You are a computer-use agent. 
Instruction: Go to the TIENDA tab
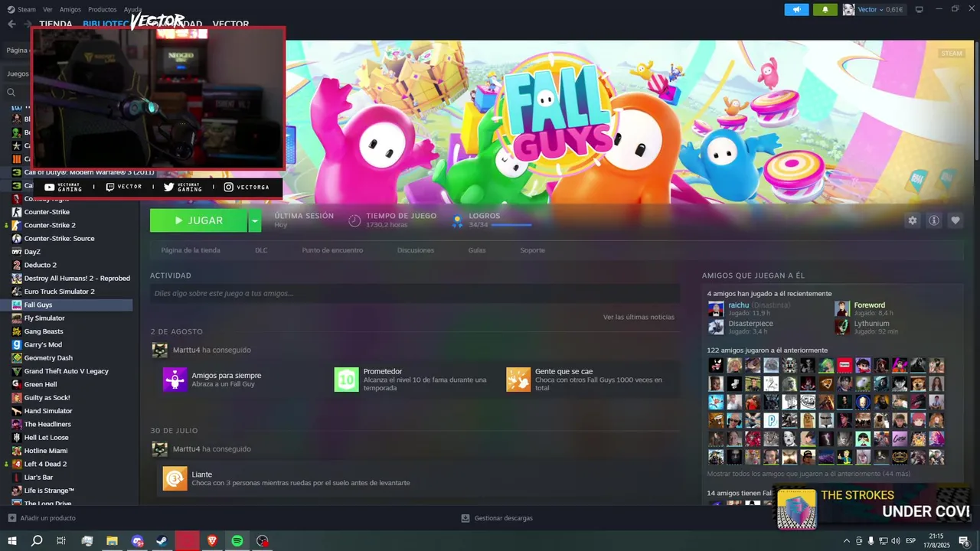click(55, 24)
